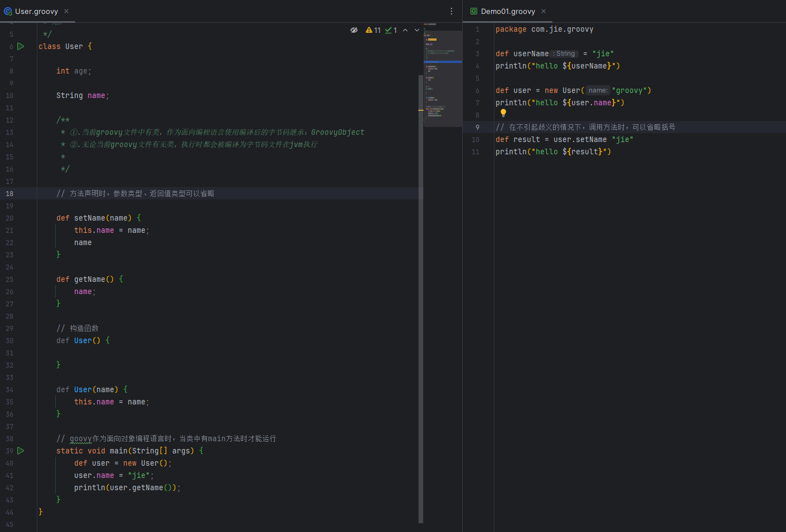Run class User from gutter arrow

[21, 46]
